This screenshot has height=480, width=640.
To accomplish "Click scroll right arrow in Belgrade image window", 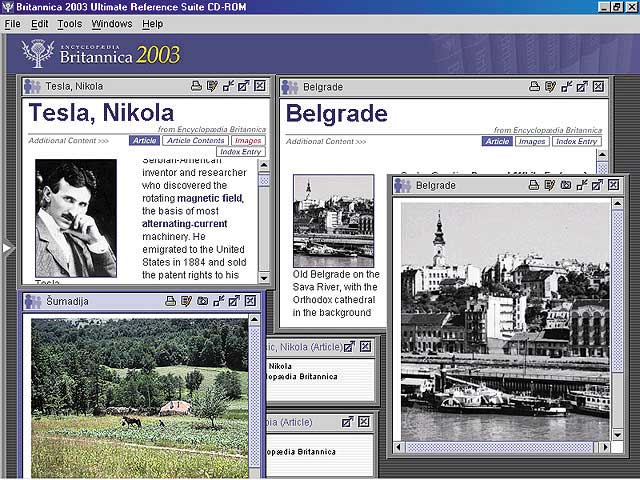I will click(x=605, y=447).
